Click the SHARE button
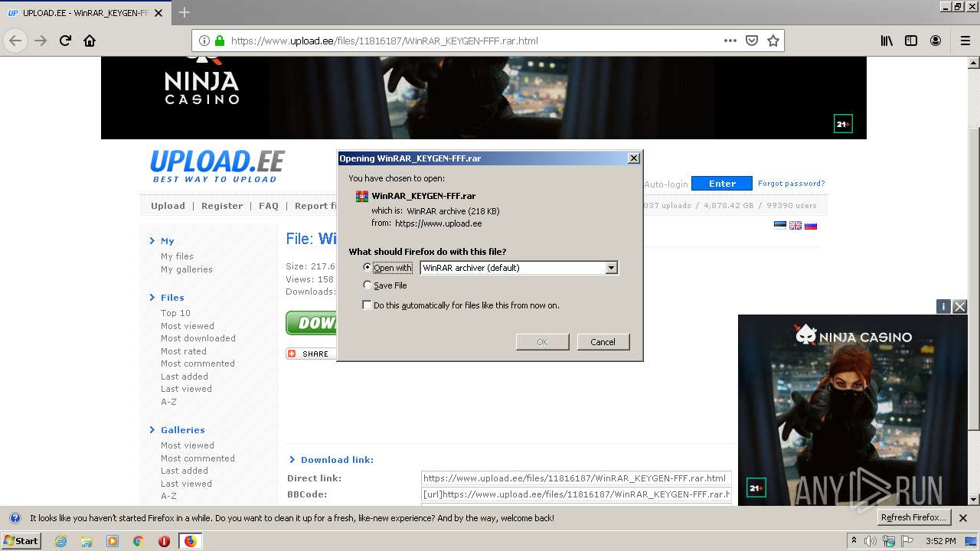 [x=311, y=354]
